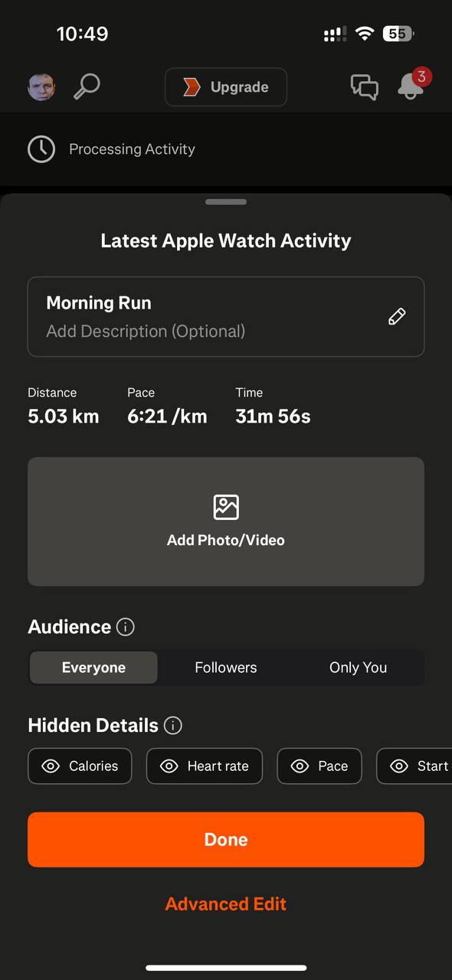Tap the Add Description (Optional) field
Viewport: 452px width, 980px height.
tap(146, 332)
